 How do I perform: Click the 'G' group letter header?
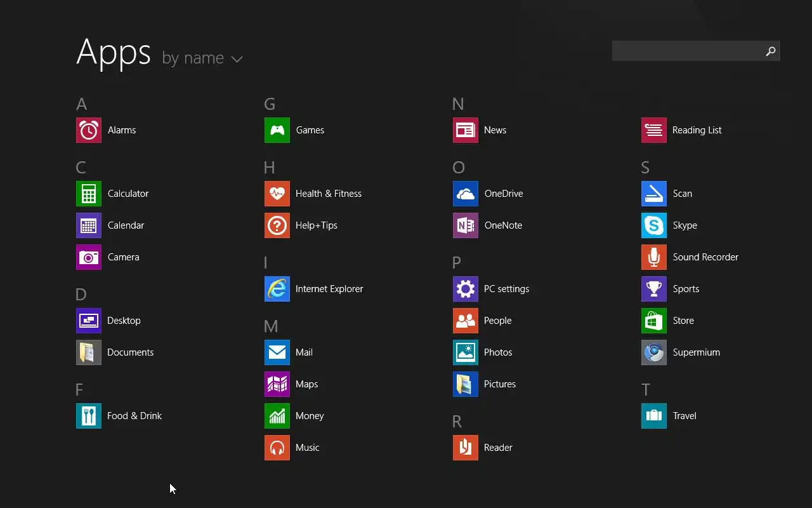click(x=270, y=104)
